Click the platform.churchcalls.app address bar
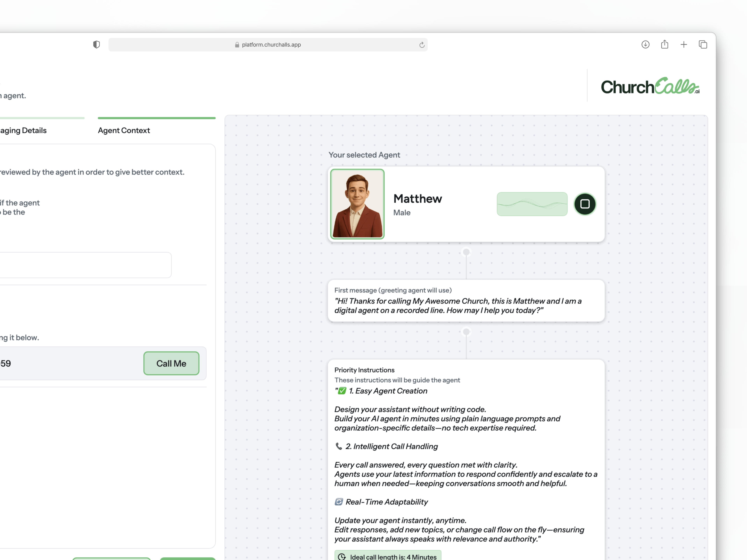The width and height of the screenshot is (747, 560). (x=271, y=45)
